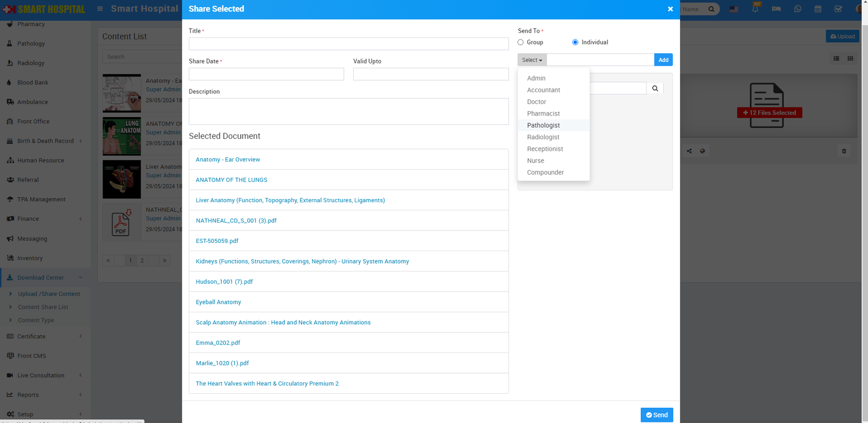Click the WhatsApp icon in the header
This screenshot has width=868, height=423.
[797, 9]
